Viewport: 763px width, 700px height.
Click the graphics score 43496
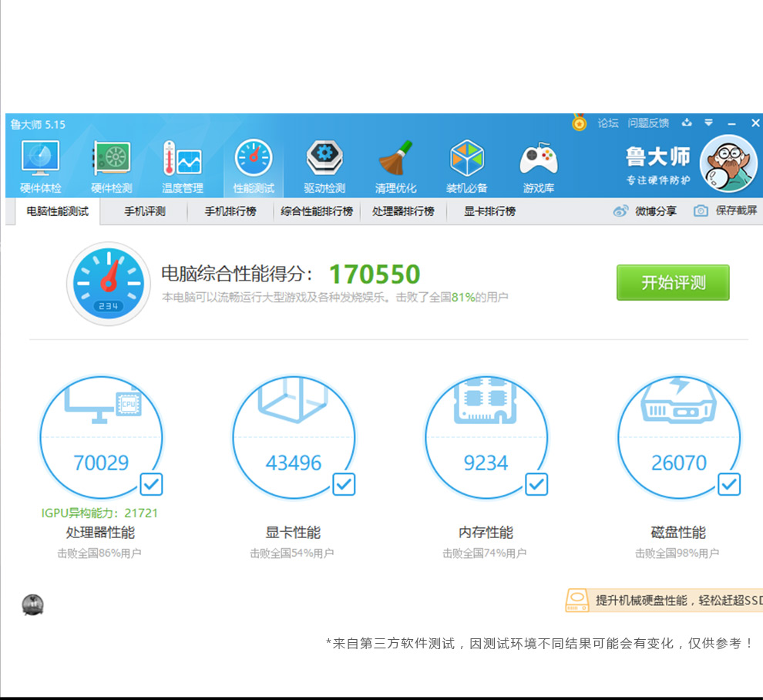pyautogui.click(x=294, y=463)
